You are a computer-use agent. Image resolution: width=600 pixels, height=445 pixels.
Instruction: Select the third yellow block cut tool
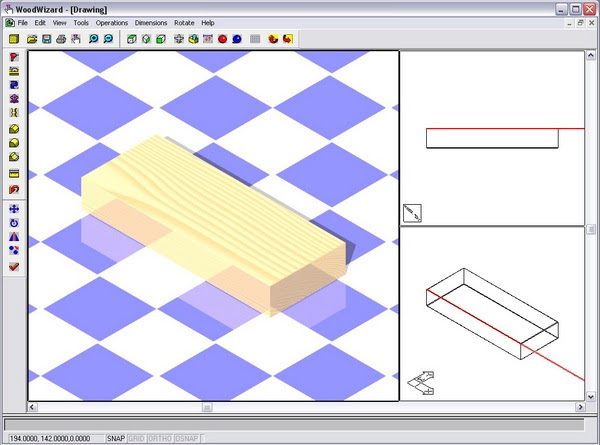tap(14, 156)
